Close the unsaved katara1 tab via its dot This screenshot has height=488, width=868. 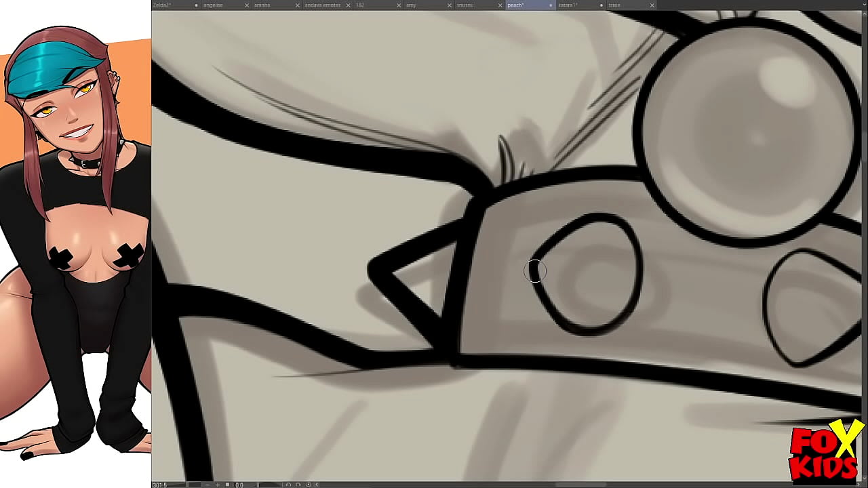pos(601,5)
